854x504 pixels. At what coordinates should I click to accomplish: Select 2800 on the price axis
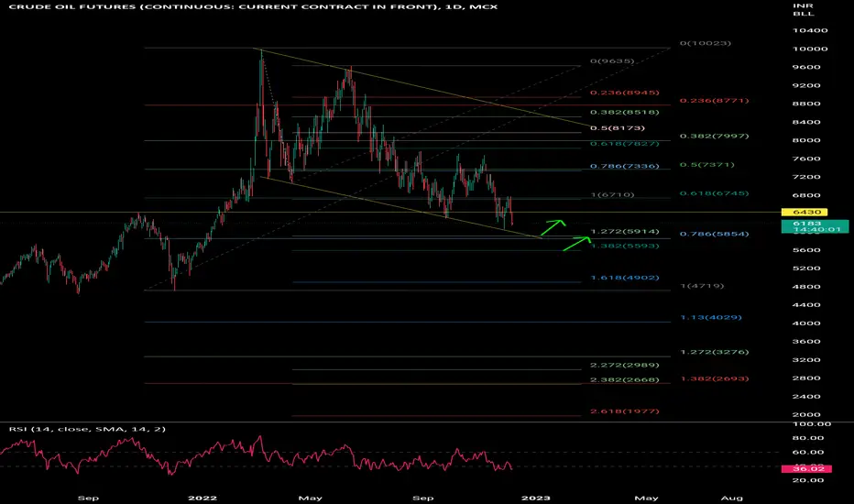[x=806, y=378]
